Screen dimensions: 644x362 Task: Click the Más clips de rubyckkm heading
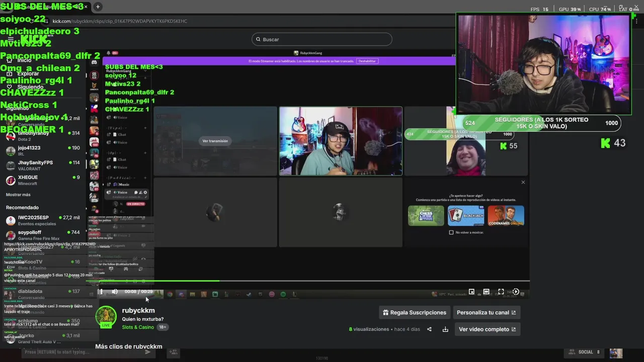click(129, 346)
